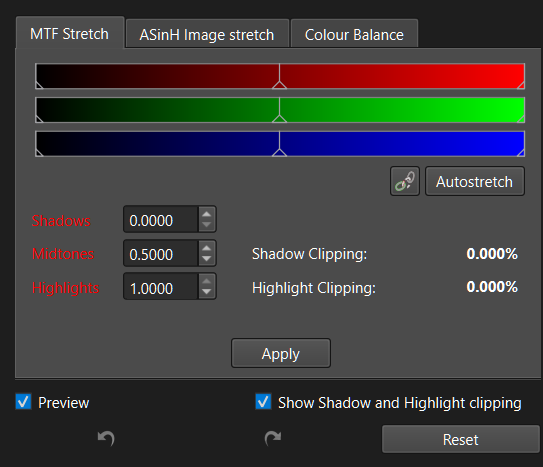543x467 pixels.
Task: Click the Shadows input field showing 0.0000
Action: click(x=161, y=219)
